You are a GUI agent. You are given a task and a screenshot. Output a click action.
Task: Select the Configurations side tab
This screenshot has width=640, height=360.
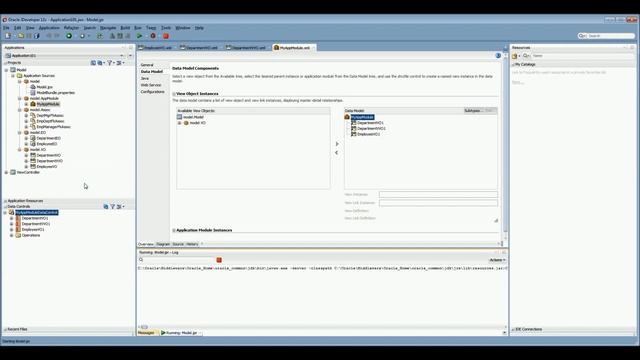pos(153,92)
